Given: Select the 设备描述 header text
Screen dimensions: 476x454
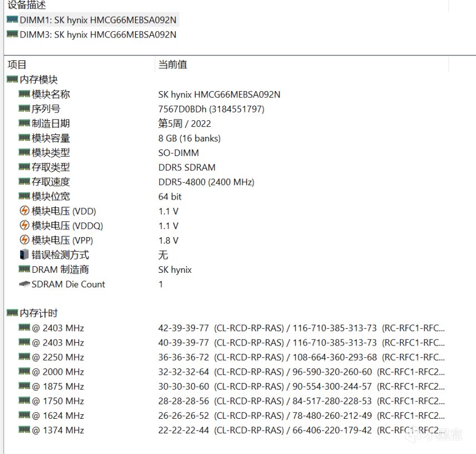Looking at the screenshot, I should click(27, 4).
